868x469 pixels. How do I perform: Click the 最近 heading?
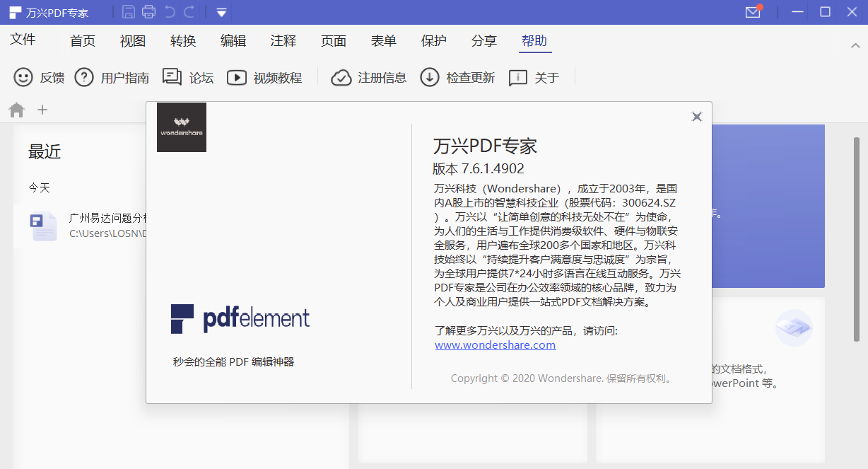[x=45, y=151]
